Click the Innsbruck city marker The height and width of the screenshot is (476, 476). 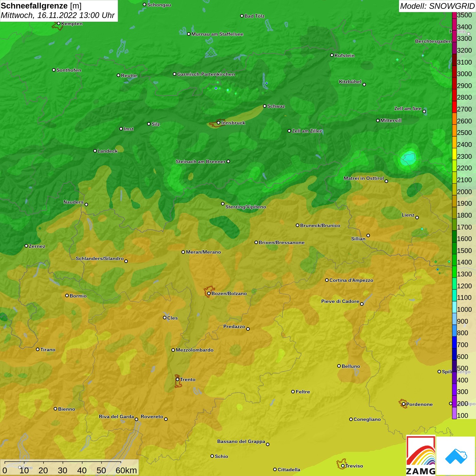tap(219, 123)
